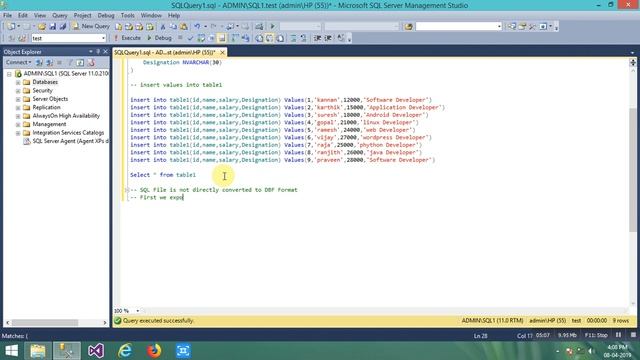Open the Window menu
The height and width of the screenshot is (360, 640).
pyautogui.click(x=151, y=16)
